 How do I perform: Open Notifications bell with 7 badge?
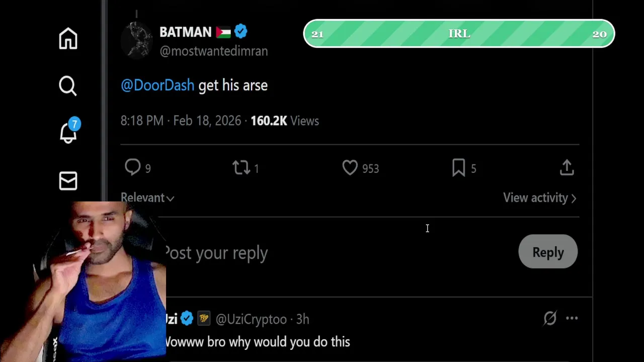(x=68, y=132)
